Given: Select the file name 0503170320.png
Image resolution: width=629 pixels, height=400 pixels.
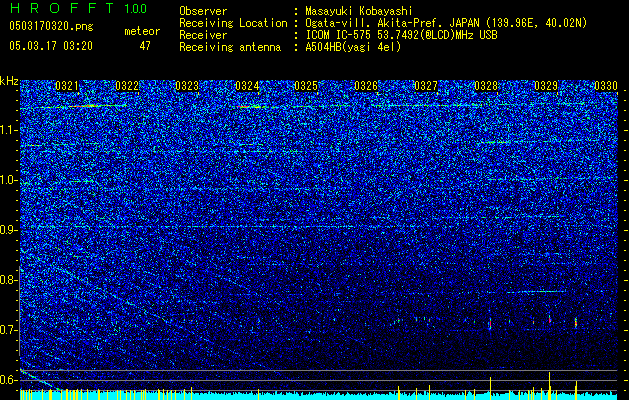Looking at the screenshot, I should pyautogui.click(x=51, y=27).
